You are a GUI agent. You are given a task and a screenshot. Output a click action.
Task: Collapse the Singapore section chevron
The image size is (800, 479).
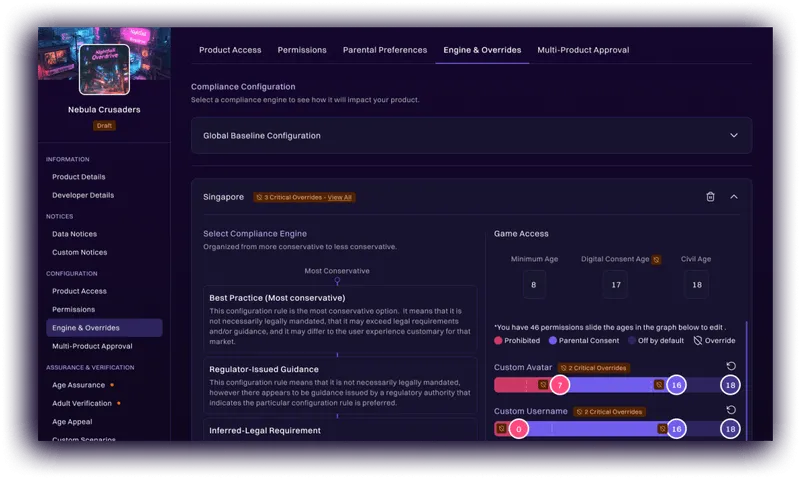(x=734, y=197)
